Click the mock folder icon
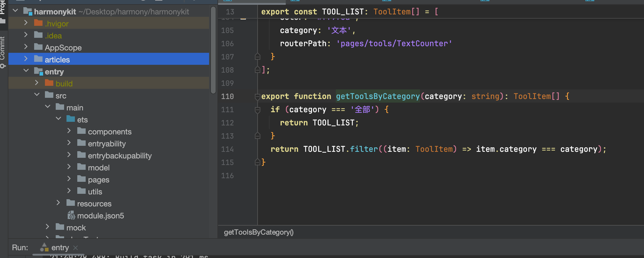Viewport: 644px width, 258px height. pyautogui.click(x=60, y=227)
